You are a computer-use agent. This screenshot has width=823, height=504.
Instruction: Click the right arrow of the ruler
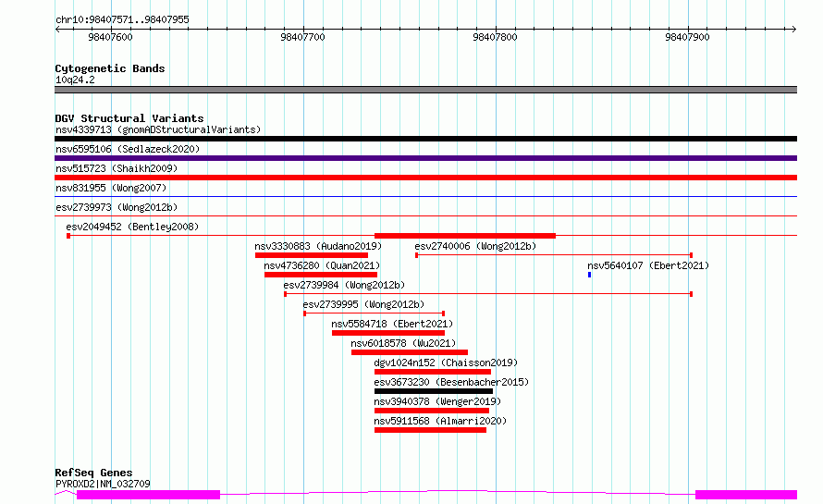794,29
